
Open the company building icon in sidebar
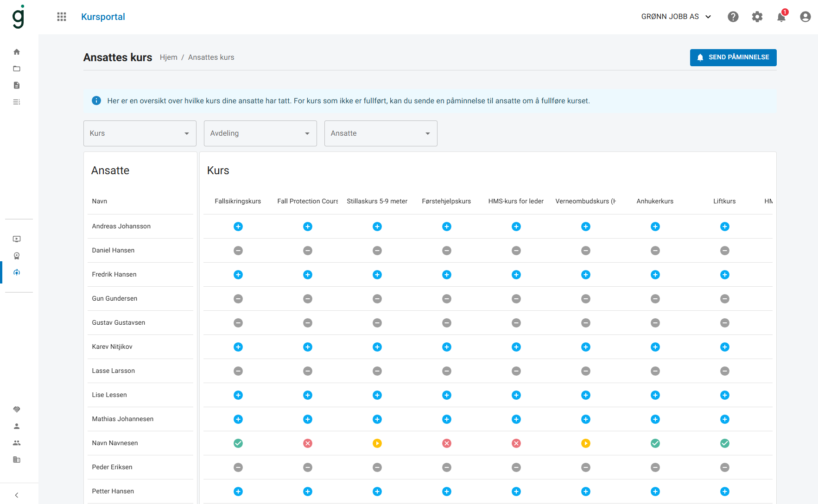[x=17, y=460]
